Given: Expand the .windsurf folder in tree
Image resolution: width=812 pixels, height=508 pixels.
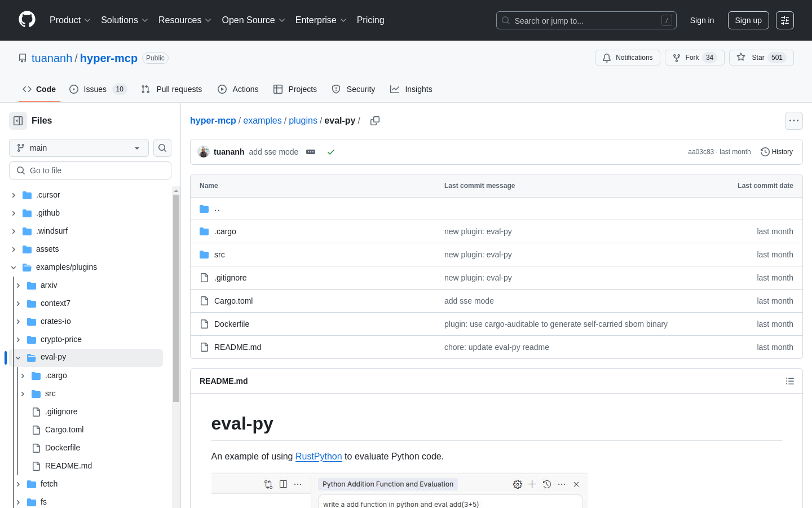Looking at the screenshot, I should [14, 231].
